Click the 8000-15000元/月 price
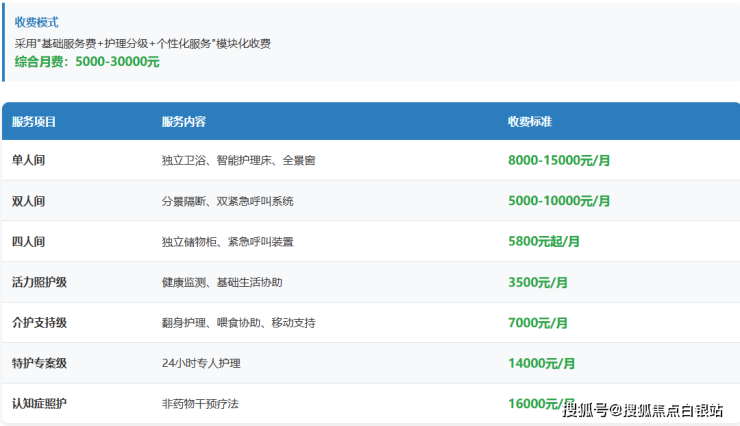740x426 pixels. click(x=558, y=160)
